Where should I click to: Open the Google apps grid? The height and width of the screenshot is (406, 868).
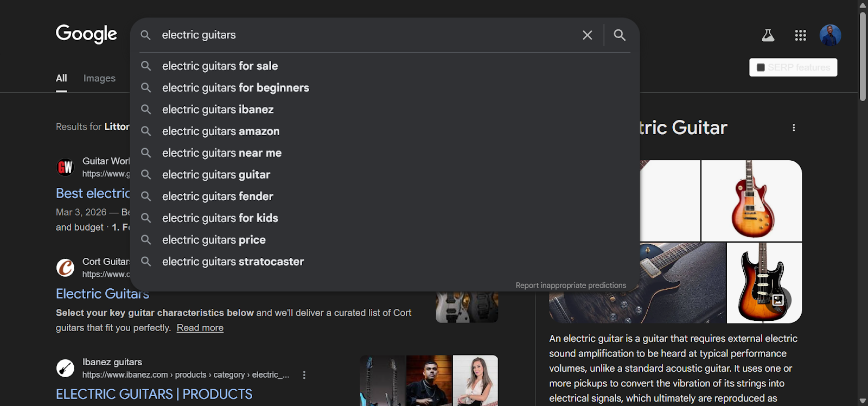pyautogui.click(x=800, y=35)
